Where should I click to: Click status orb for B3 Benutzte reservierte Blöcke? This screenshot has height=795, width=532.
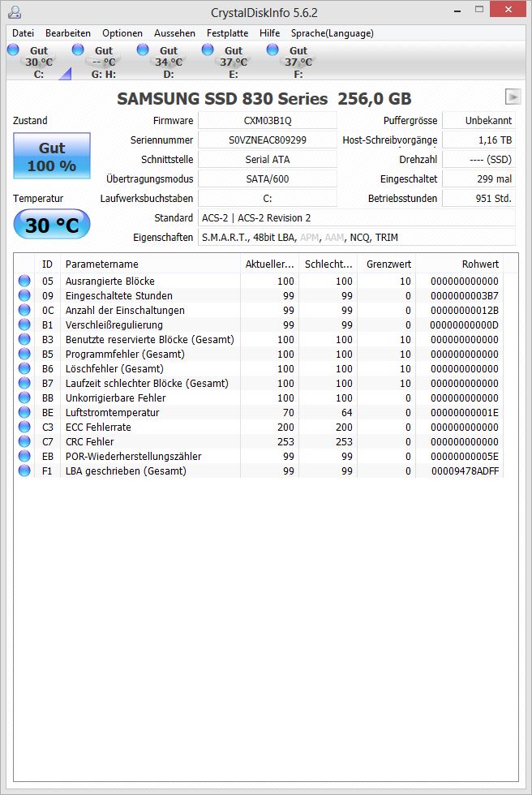(x=24, y=339)
